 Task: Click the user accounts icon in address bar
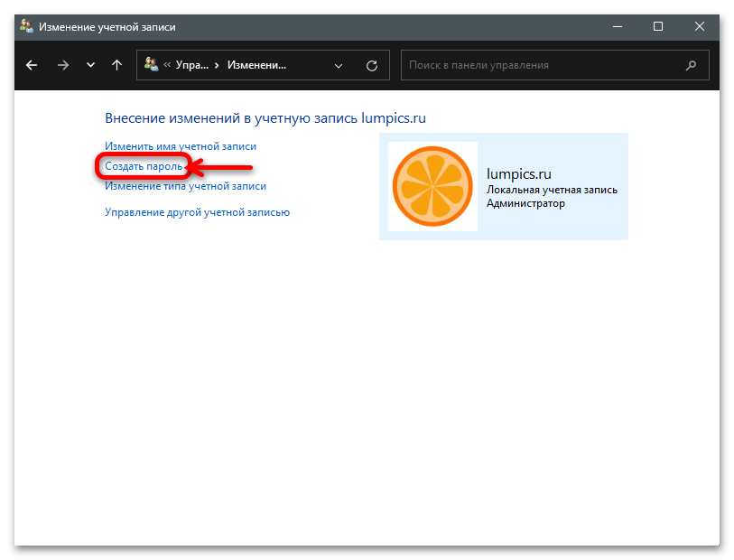pos(151,64)
